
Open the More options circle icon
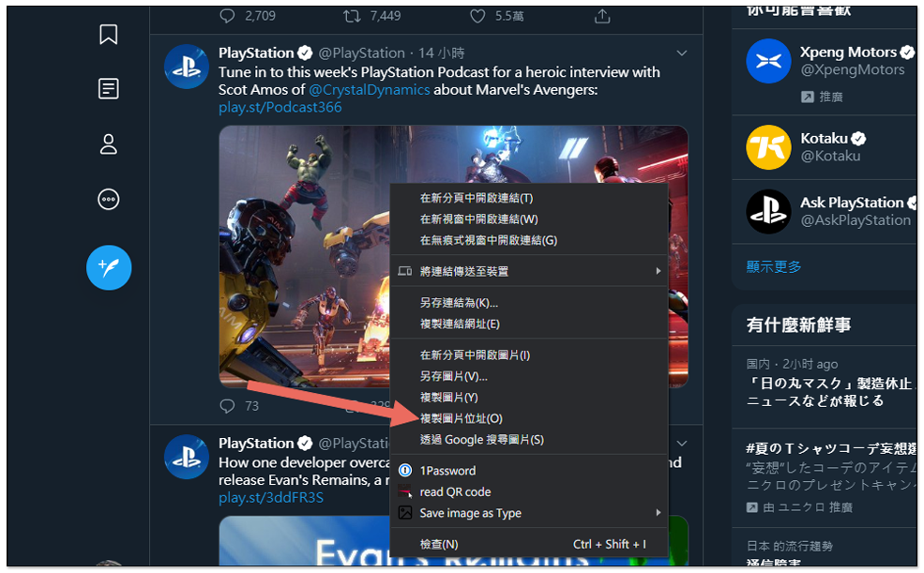(109, 199)
